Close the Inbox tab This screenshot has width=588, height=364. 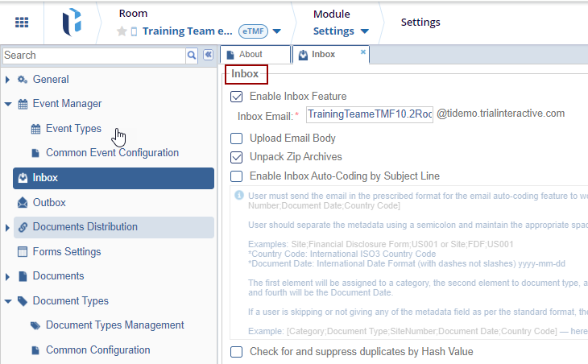(363, 52)
